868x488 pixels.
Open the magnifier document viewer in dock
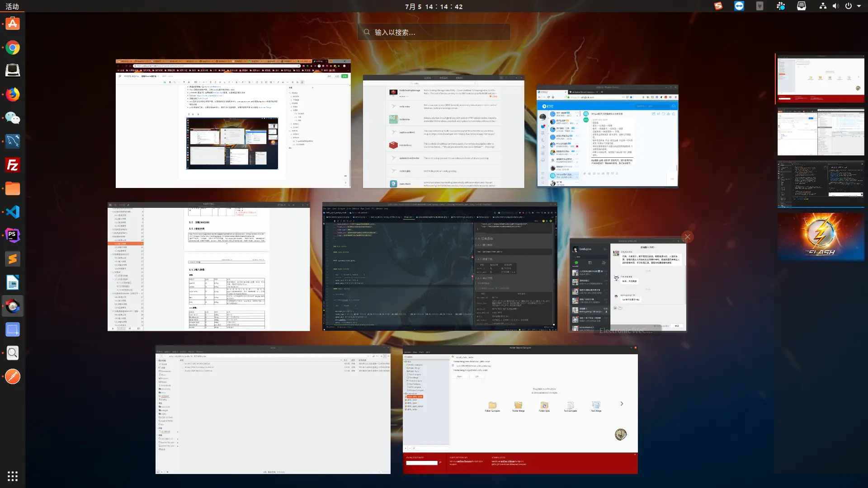pos(13,353)
